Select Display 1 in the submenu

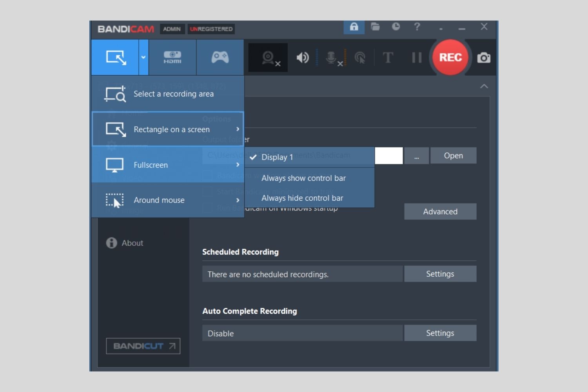tap(310, 157)
